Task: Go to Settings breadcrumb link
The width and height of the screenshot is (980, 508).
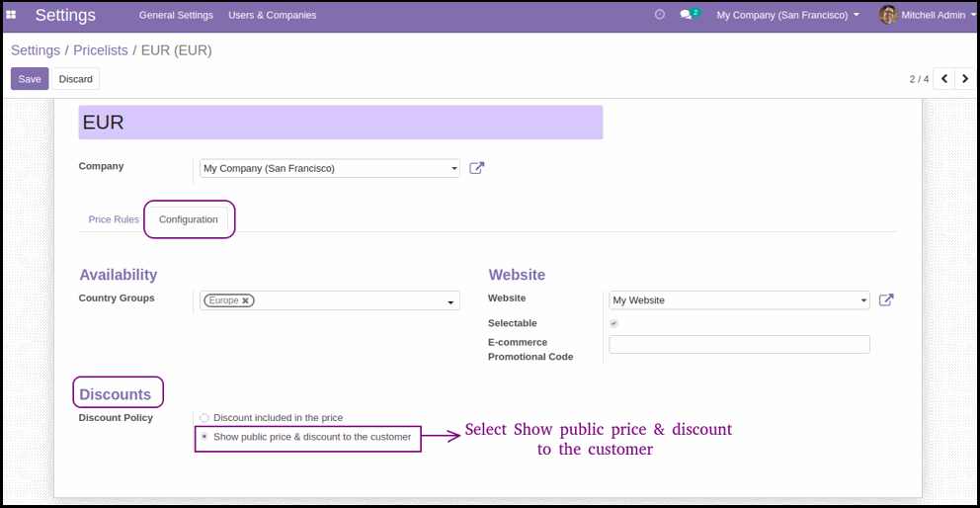Action: (36, 50)
